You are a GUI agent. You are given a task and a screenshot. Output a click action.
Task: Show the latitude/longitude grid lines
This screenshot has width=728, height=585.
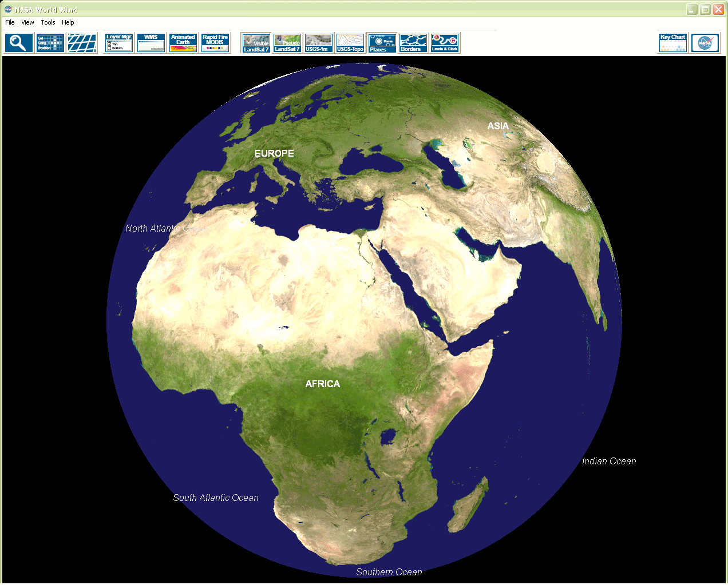tap(82, 43)
